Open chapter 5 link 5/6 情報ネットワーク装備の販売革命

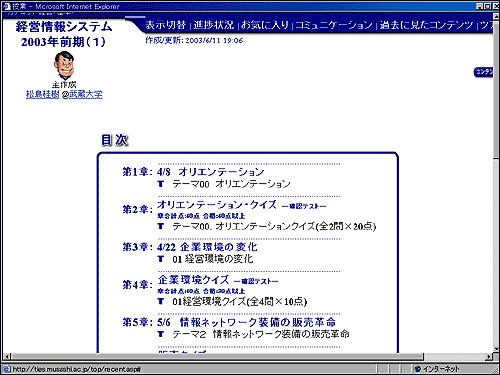click(x=246, y=322)
